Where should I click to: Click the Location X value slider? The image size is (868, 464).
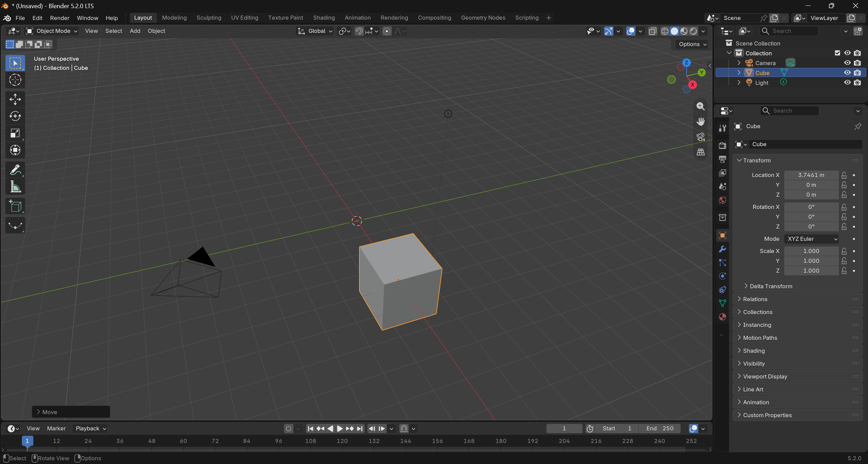coord(811,175)
